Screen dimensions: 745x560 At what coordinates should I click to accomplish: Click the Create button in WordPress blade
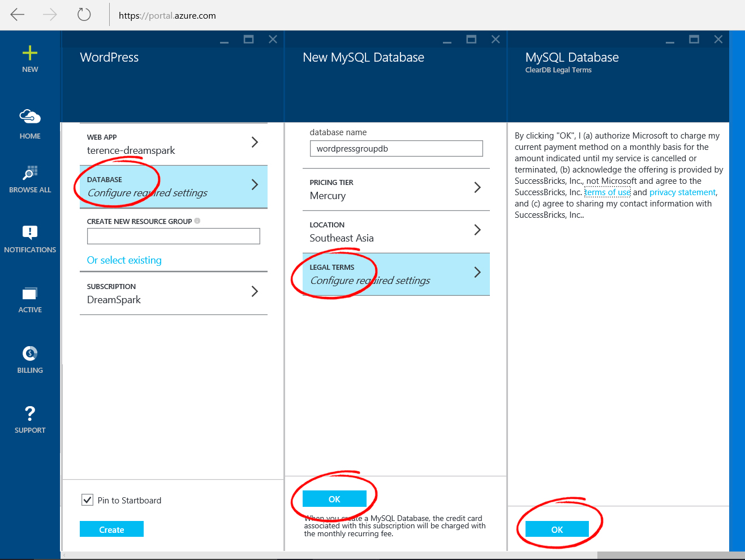pos(111,529)
